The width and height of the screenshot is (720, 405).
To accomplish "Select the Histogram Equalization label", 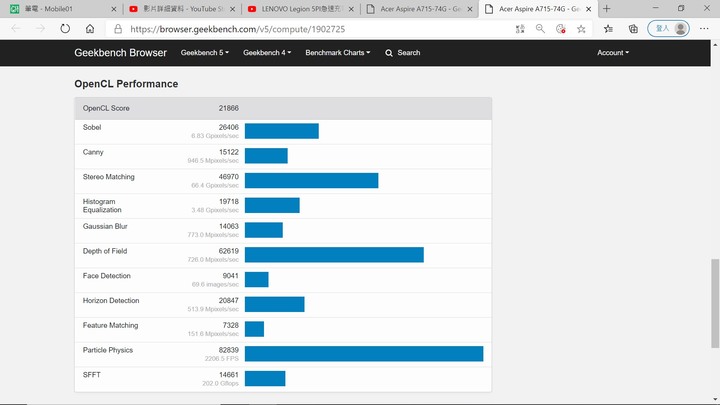I will coord(102,206).
